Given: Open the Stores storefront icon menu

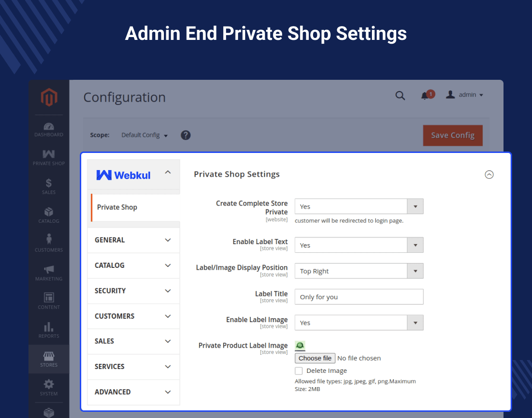Looking at the screenshot, I should (48, 359).
